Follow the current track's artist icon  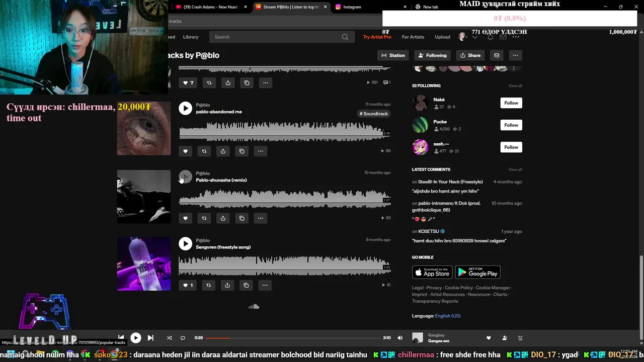[505, 338]
